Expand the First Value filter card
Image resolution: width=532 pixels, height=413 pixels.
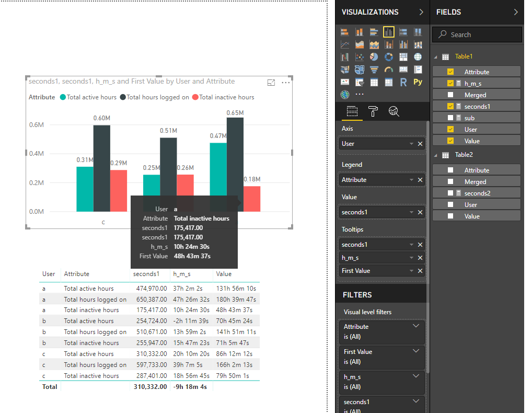[416, 351]
